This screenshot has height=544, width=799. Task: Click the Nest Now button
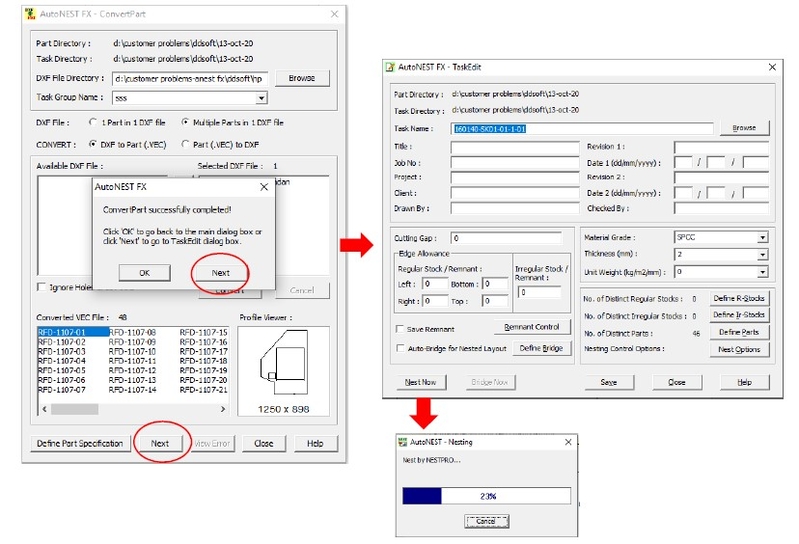click(419, 382)
